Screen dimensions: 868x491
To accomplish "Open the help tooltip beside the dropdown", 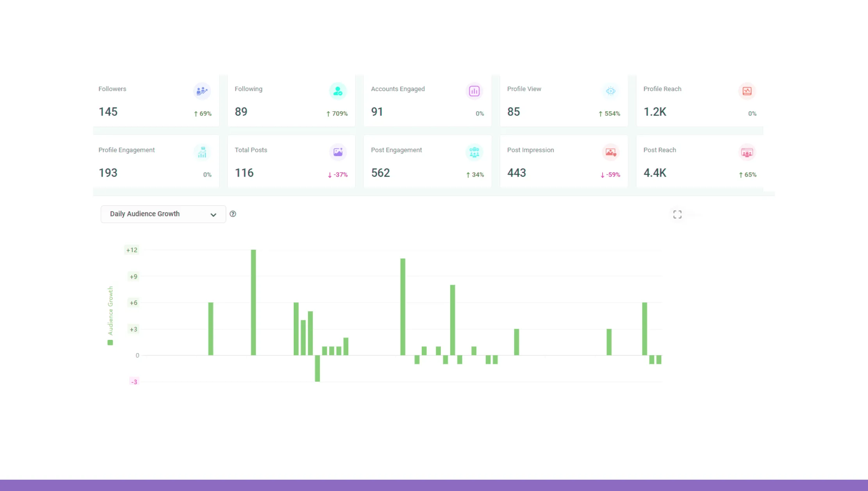I will pyautogui.click(x=233, y=214).
